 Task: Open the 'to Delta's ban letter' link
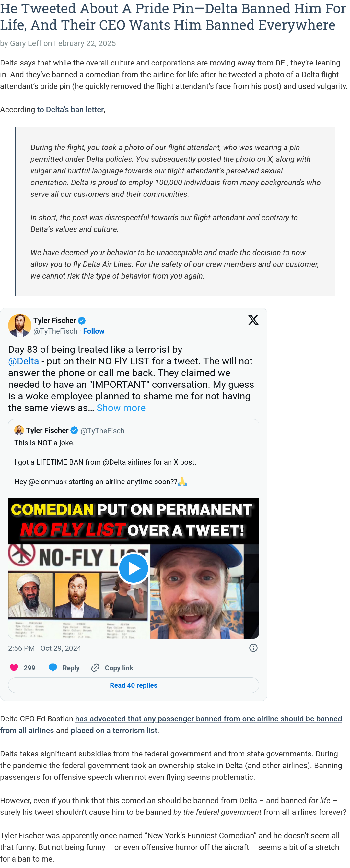pyautogui.click(x=70, y=110)
